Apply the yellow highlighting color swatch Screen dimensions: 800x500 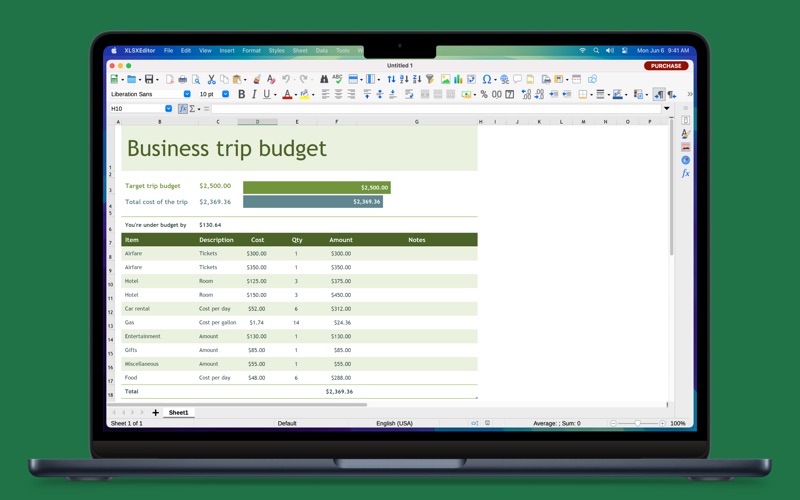coord(305,95)
